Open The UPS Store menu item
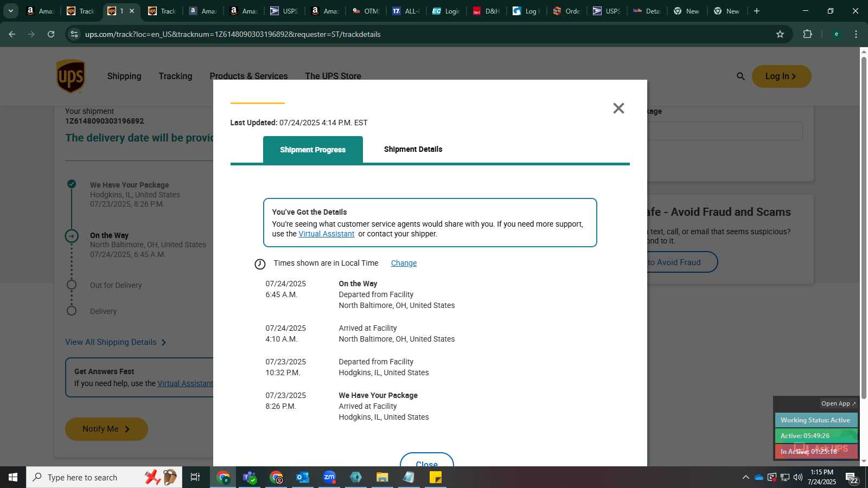Screen dimensions: 868x488 click(x=333, y=76)
